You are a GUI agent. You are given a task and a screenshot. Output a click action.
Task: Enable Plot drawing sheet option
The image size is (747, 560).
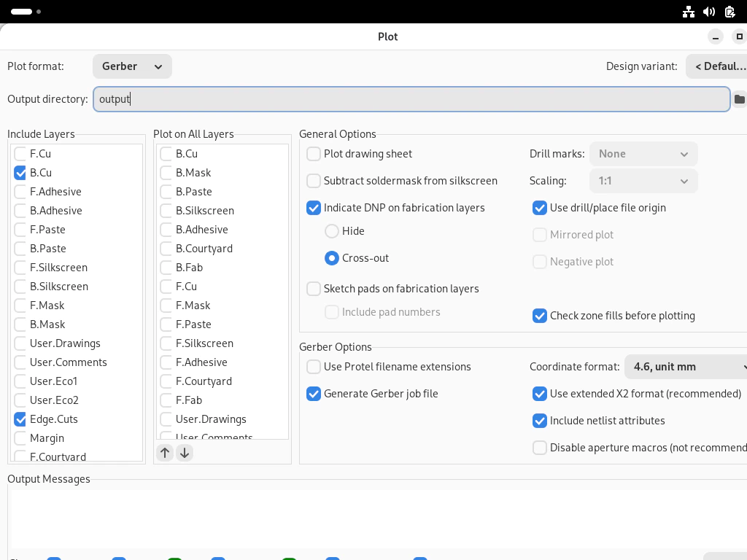click(x=314, y=154)
